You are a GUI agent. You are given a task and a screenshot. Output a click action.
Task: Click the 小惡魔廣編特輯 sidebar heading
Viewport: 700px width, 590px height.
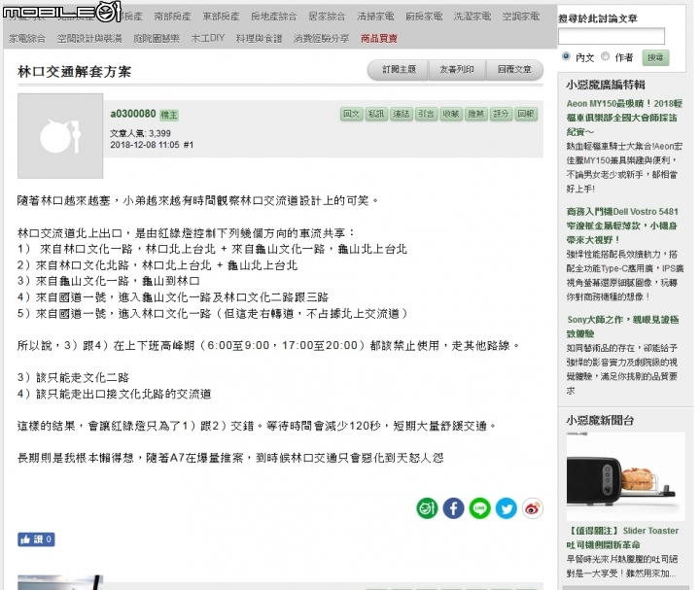[606, 85]
